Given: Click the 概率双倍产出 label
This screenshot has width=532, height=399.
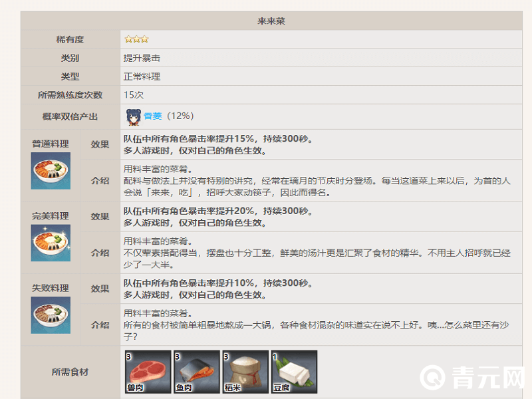Looking at the screenshot, I should [x=70, y=117].
